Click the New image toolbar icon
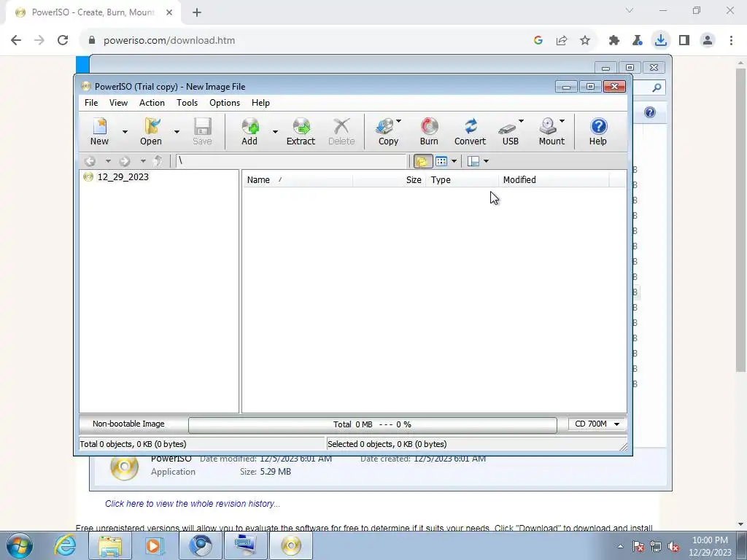 [99, 131]
